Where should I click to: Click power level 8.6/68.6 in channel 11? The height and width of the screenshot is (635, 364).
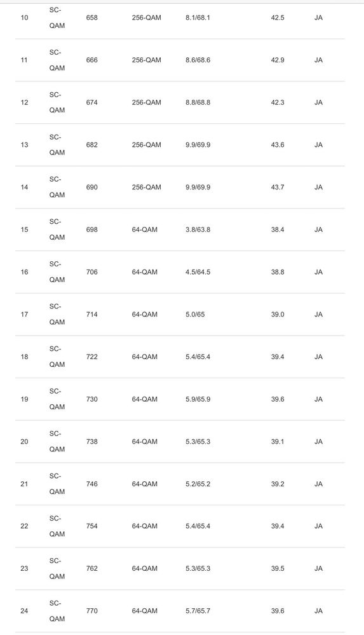(198, 60)
